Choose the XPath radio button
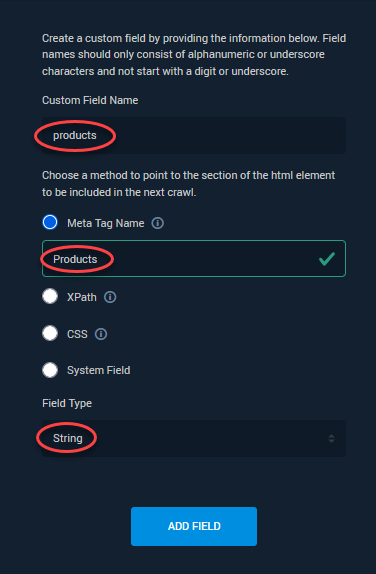 pyautogui.click(x=50, y=296)
